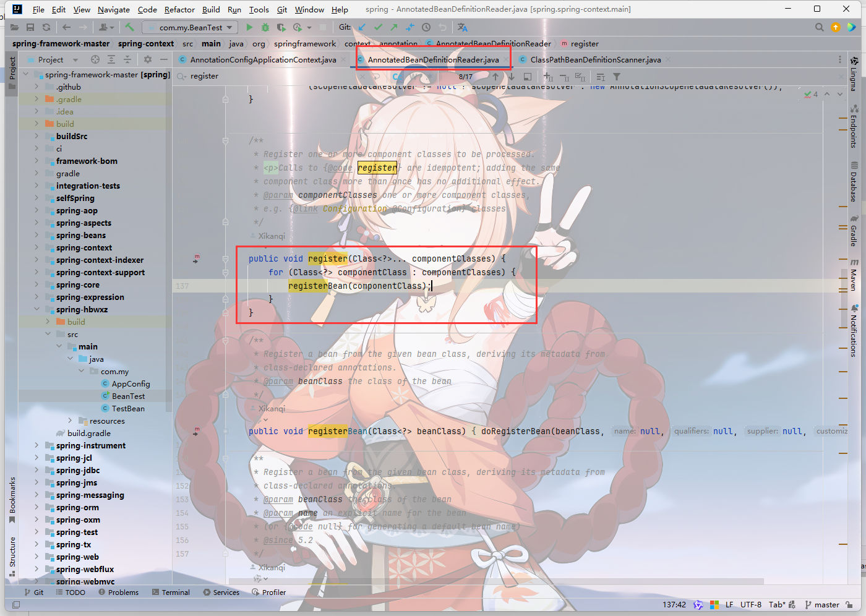Image resolution: width=866 pixels, height=616 pixels.
Task: Change UTF-8 file encoding in status bar
Action: [751, 604]
